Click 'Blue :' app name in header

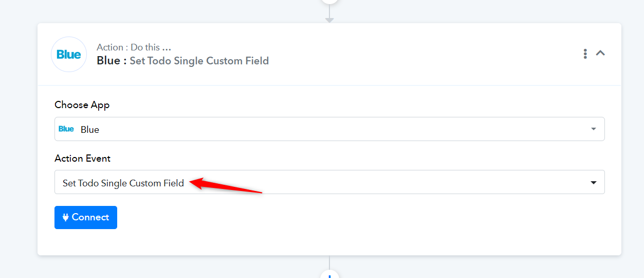coord(112,61)
